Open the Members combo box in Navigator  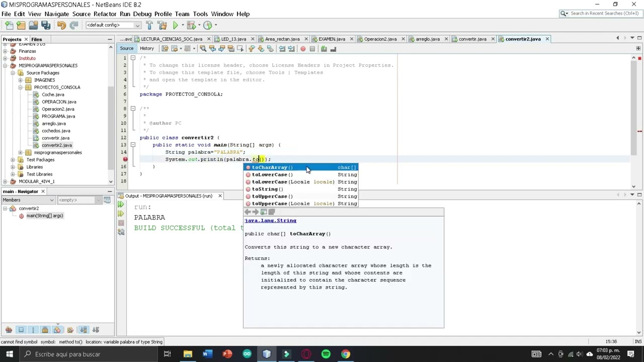[x=28, y=200]
